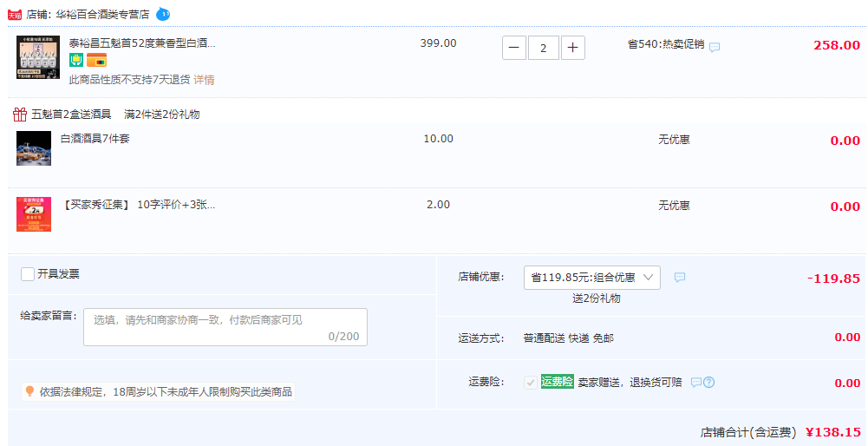
Task: Open the blue Wangwang chat icon
Action: click(163, 15)
